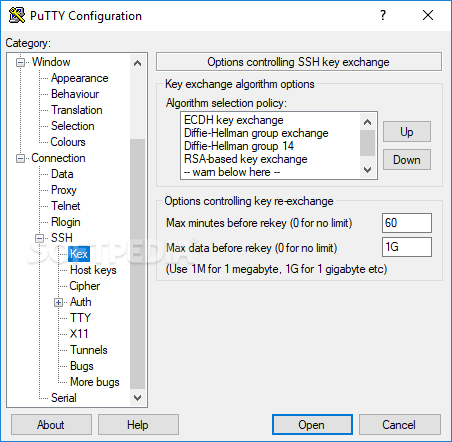
Task: Open the Cipher category
Action: (85, 286)
